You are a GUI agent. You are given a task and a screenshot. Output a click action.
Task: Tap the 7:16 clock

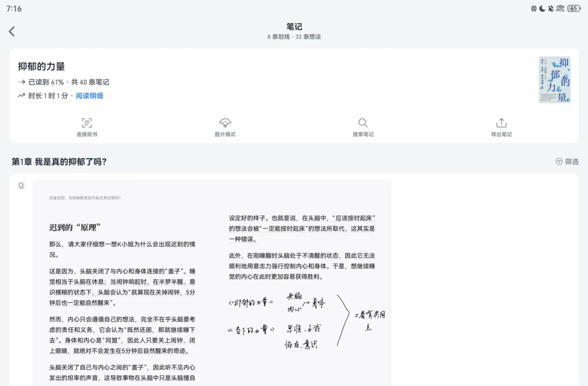pos(14,9)
